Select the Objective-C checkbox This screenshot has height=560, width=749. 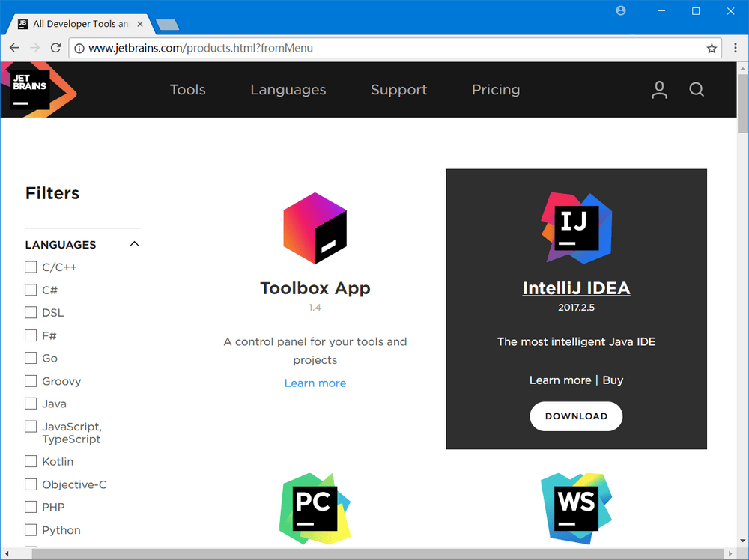click(x=31, y=484)
